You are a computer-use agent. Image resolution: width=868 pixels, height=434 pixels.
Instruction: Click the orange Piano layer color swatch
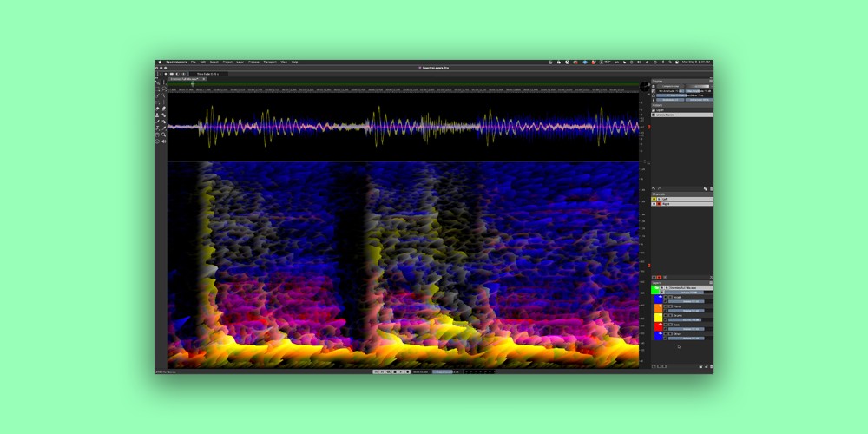tap(659, 308)
